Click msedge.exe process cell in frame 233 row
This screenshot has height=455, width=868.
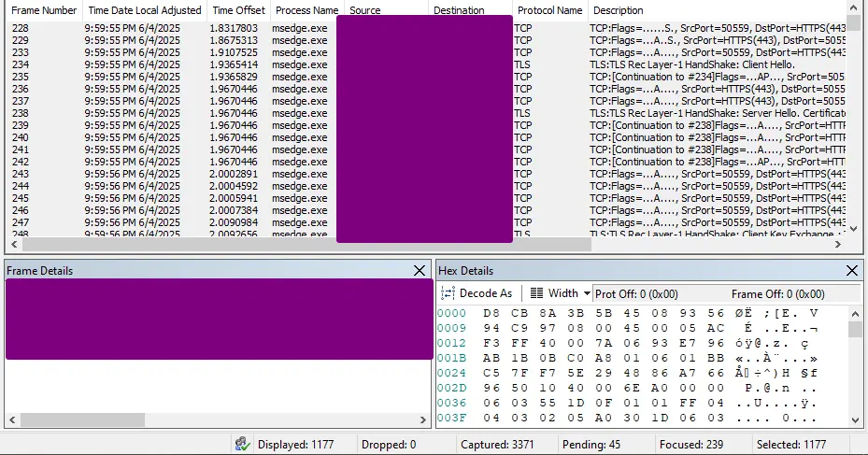point(300,52)
